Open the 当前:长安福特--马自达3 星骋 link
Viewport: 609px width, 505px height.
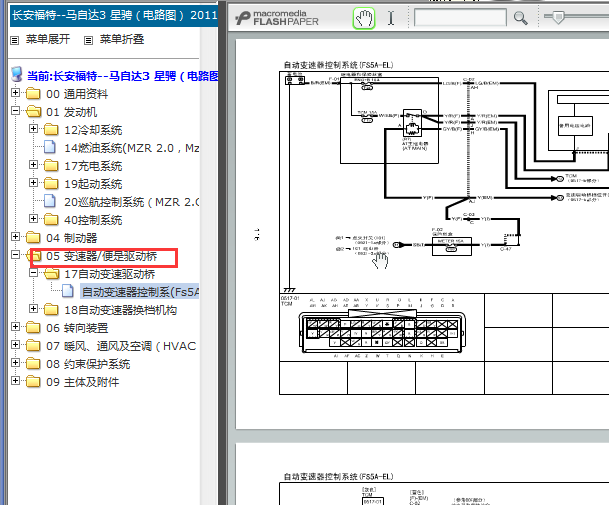tap(122, 76)
